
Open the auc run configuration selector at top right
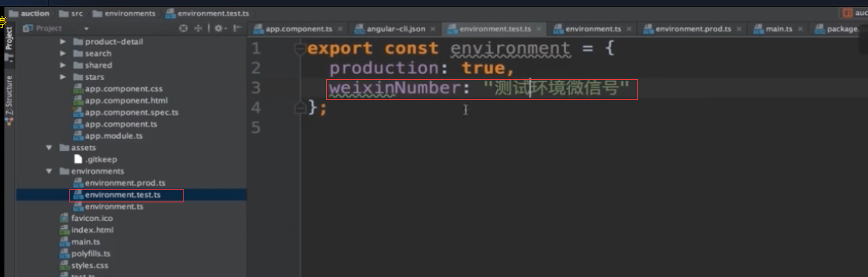pos(853,13)
